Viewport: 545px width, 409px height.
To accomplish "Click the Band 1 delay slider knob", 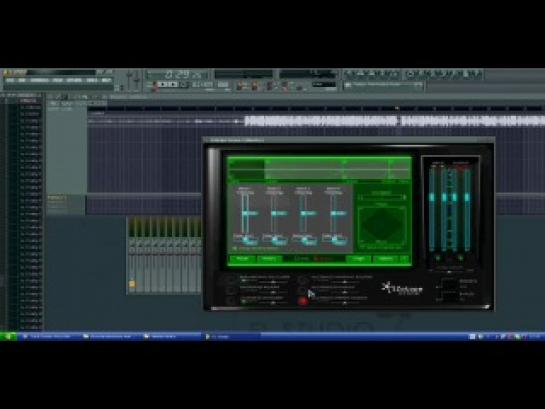I will click(246, 239).
